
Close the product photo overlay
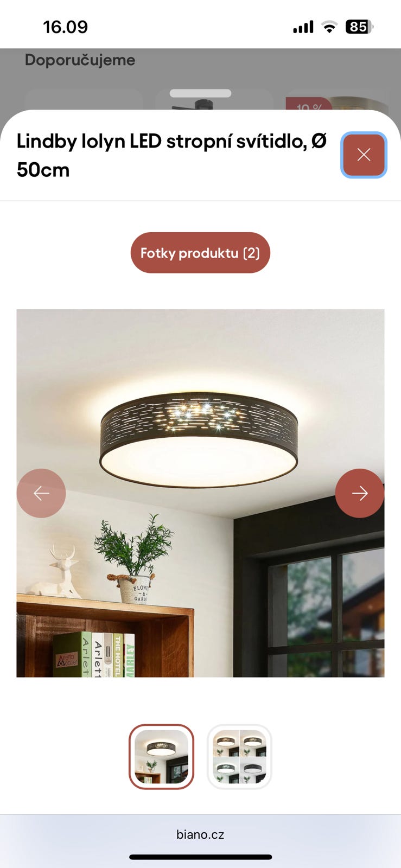[364, 155]
